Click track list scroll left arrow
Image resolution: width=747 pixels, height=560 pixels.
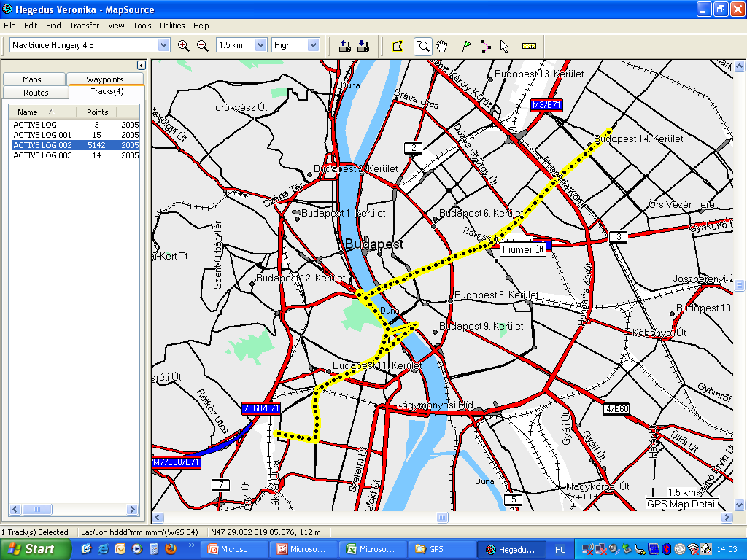[15, 510]
